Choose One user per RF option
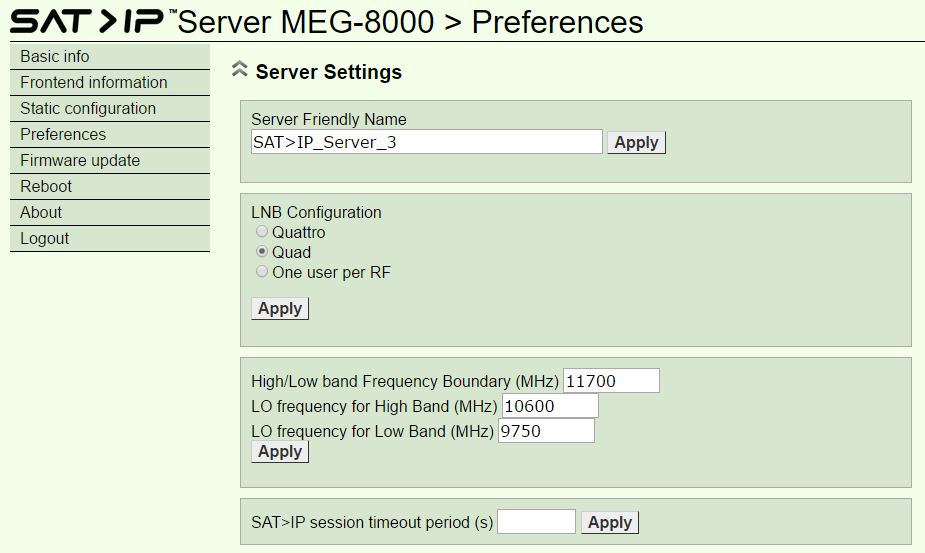The image size is (925, 553). point(261,271)
